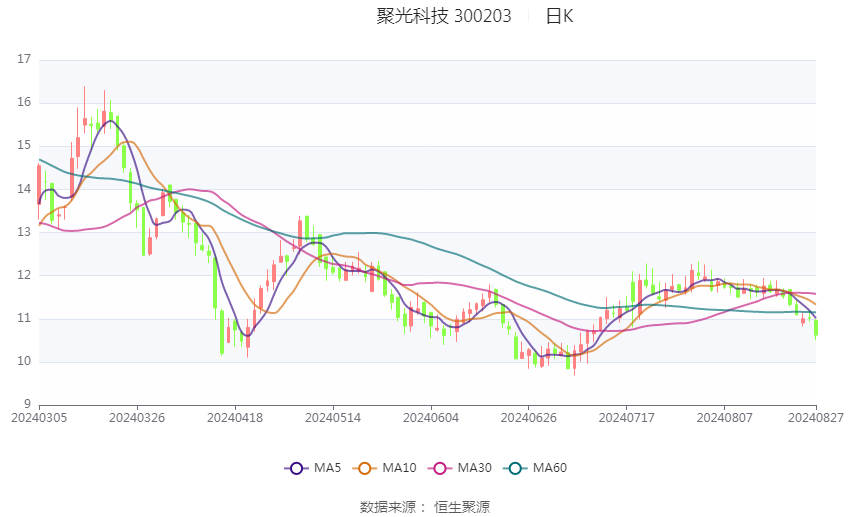Click the price axis label 14
850x517 pixels.
click(x=24, y=189)
